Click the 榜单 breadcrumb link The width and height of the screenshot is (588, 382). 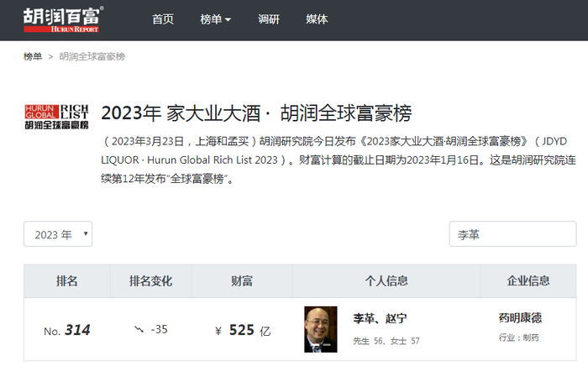tap(33, 56)
